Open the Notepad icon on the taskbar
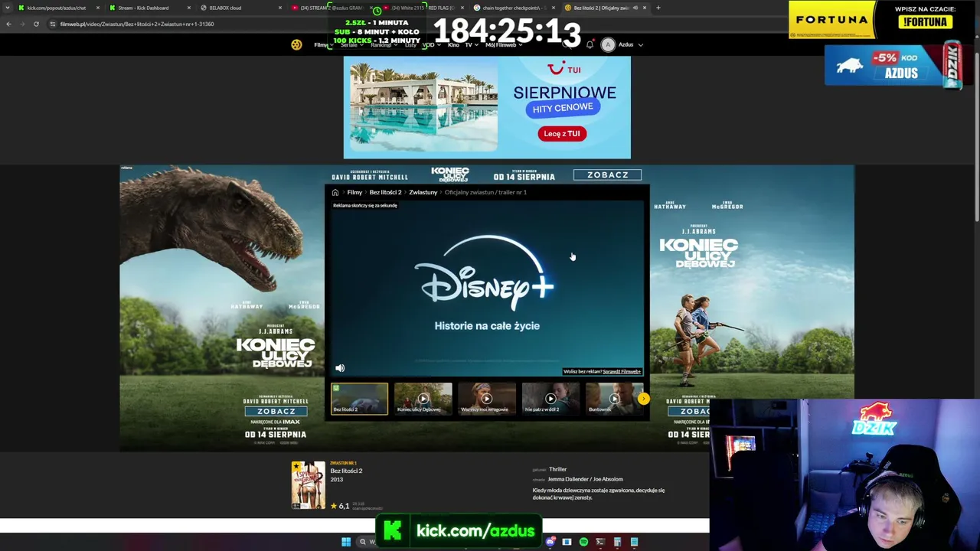The image size is (980, 551). tap(634, 542)
